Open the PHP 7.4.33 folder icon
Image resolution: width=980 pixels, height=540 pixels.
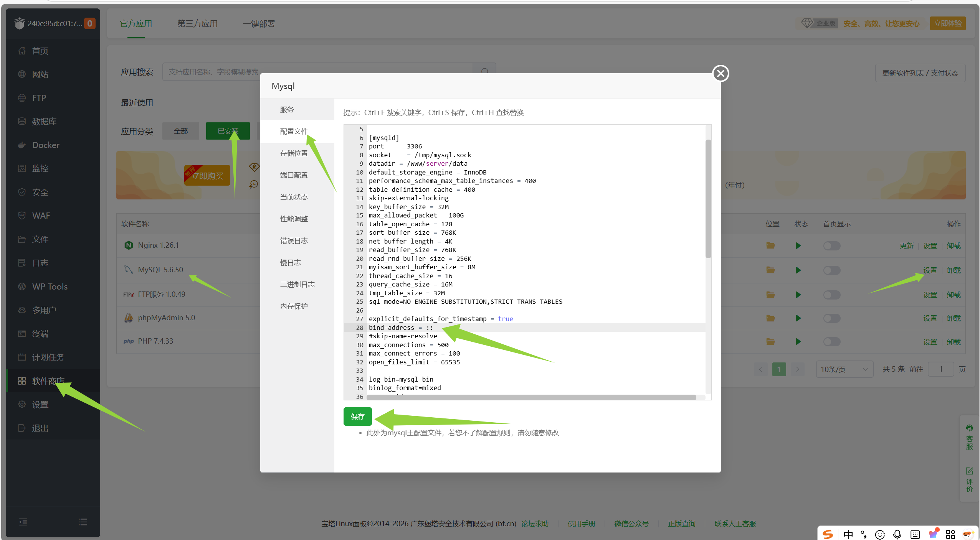click(x=770, y=341)
